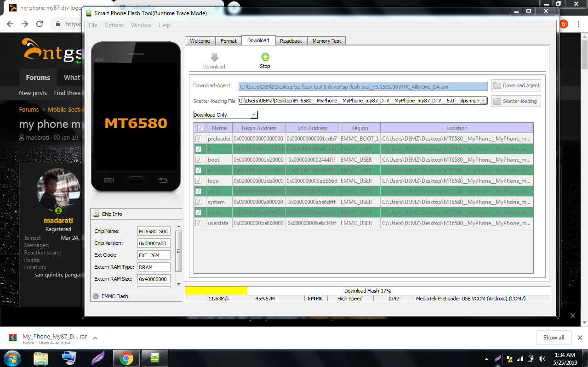This screenshot has width=588, height=367.
Task: Open Windows Start menu orb
Action: tap(12, 358)
